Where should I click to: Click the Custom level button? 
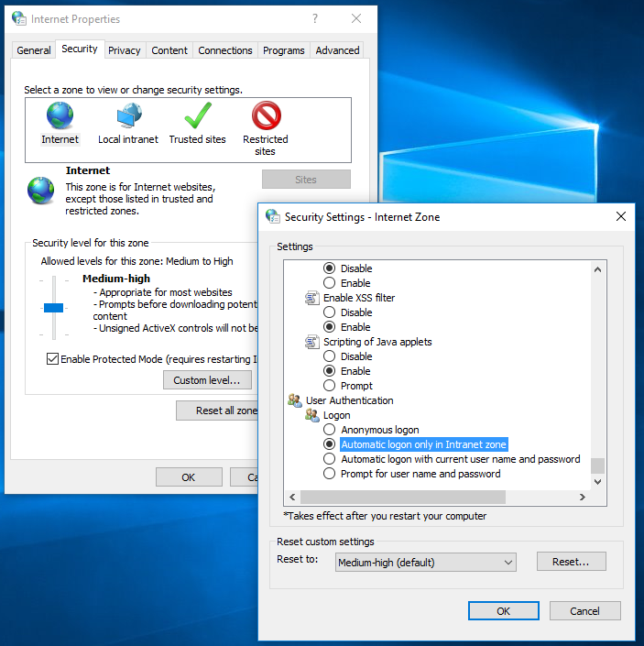[x=207, y=379]
